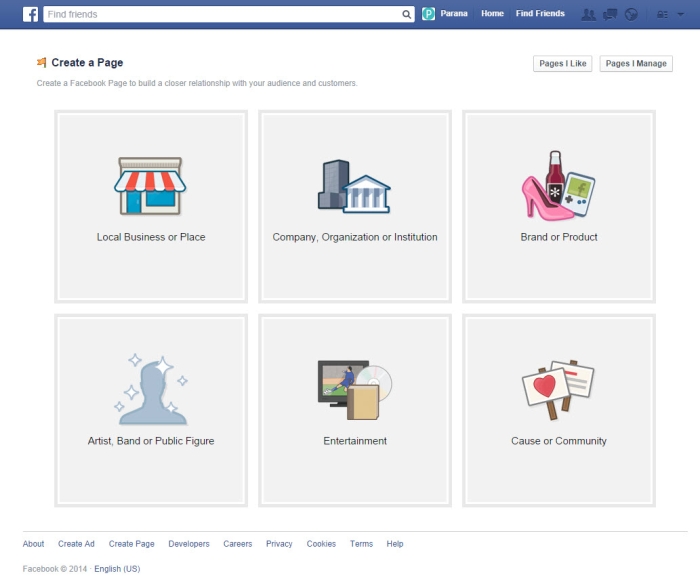This screenshot has width=700, height=588.
Task: Click the search magnifier icon
Action: [x=407, y=15]
